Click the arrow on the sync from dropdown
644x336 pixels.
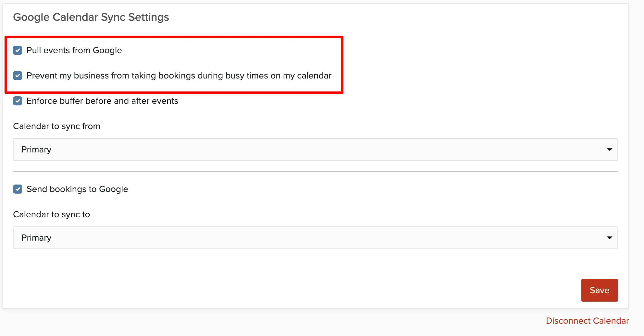(609, 150)
